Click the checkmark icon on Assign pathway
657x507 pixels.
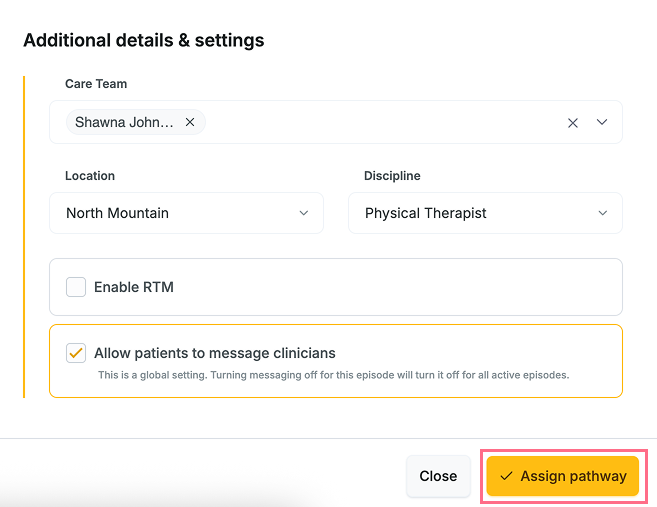(506, 476)
